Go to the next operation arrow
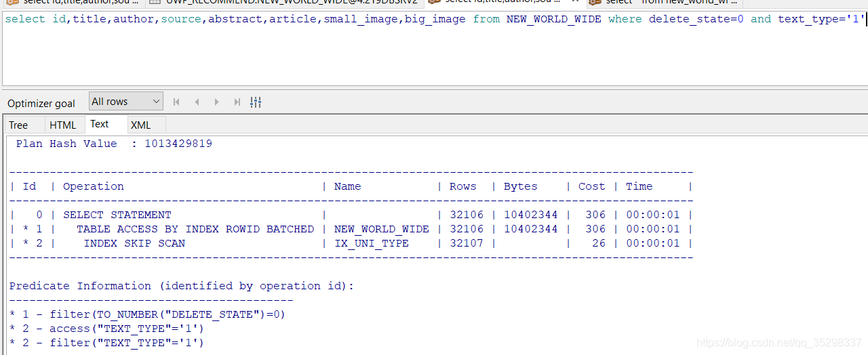 (x=217, y=102)
